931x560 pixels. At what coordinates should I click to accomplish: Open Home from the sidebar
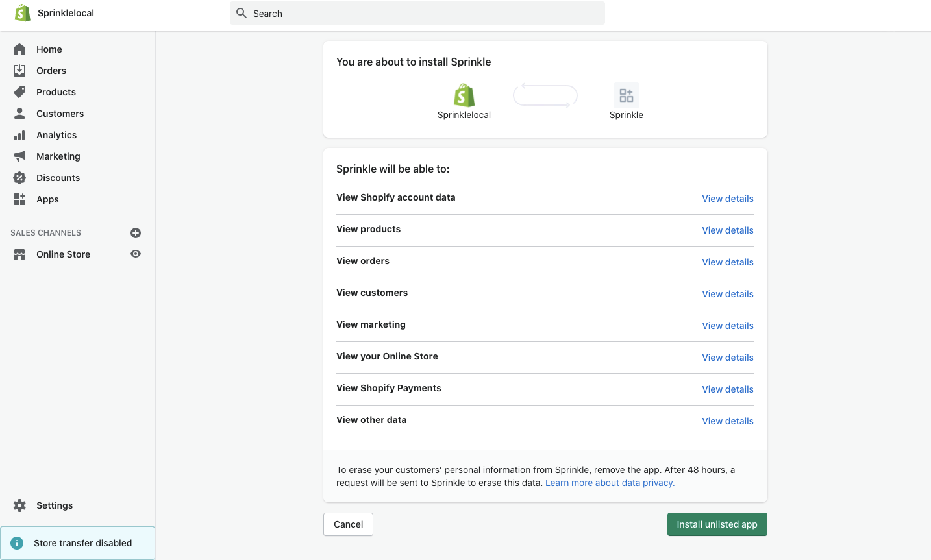49,49
